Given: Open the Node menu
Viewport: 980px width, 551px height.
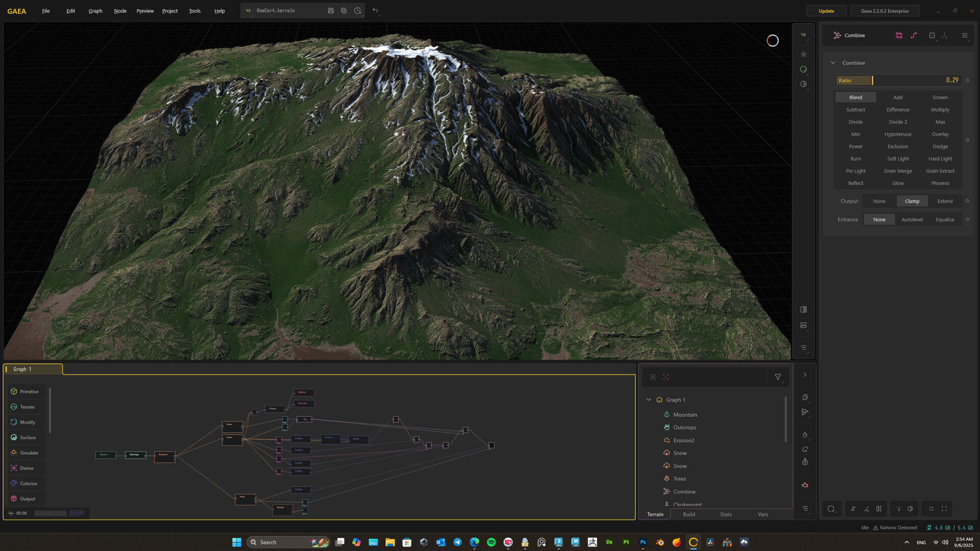Looking at the screenshot, I should tap(120, 11).
